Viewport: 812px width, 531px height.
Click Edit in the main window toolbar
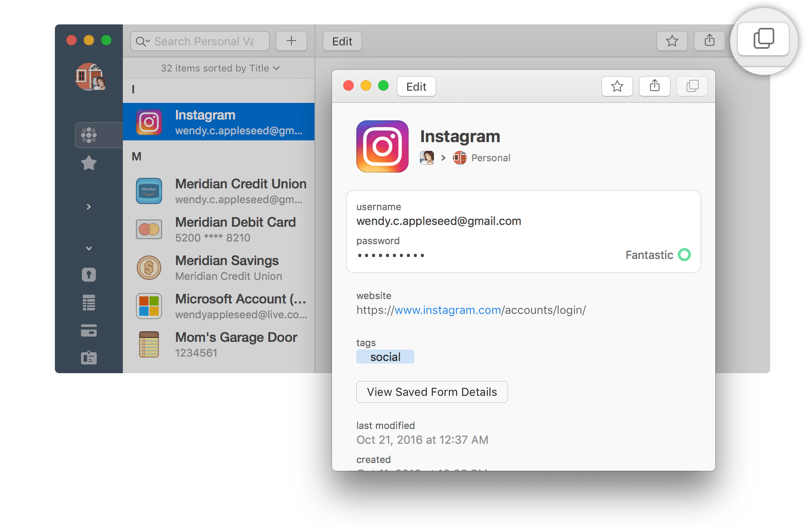coord(342,41)
